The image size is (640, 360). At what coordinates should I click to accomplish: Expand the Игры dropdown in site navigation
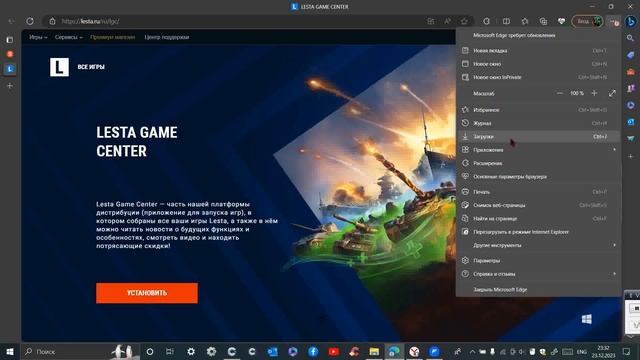[x=38, y=37]
